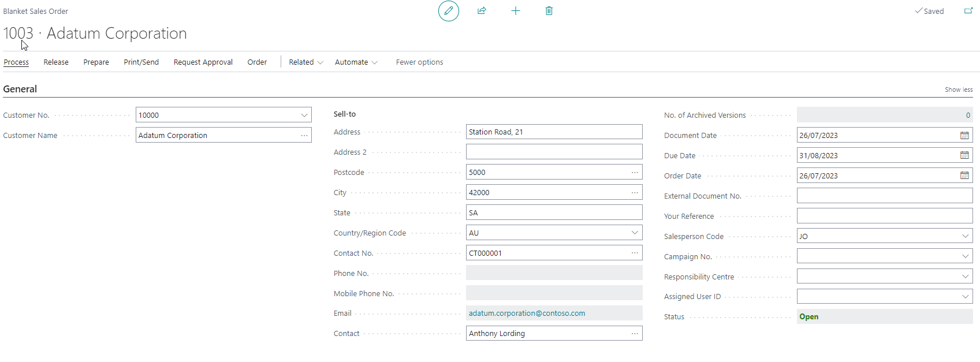Viewport: 980px width, 362px height.
Task: Click the adatum.corporation@contoso.com email link
Action: 527,314
